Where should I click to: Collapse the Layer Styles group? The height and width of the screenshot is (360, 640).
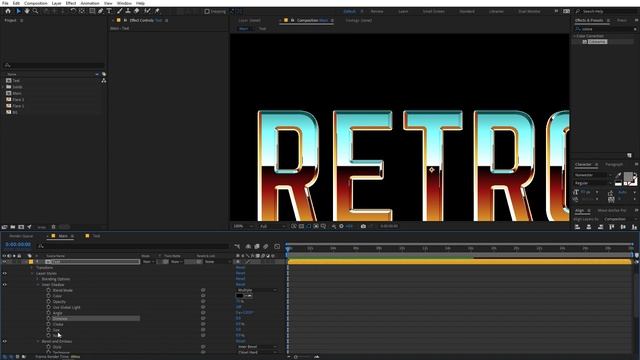(x=33, y=273)
